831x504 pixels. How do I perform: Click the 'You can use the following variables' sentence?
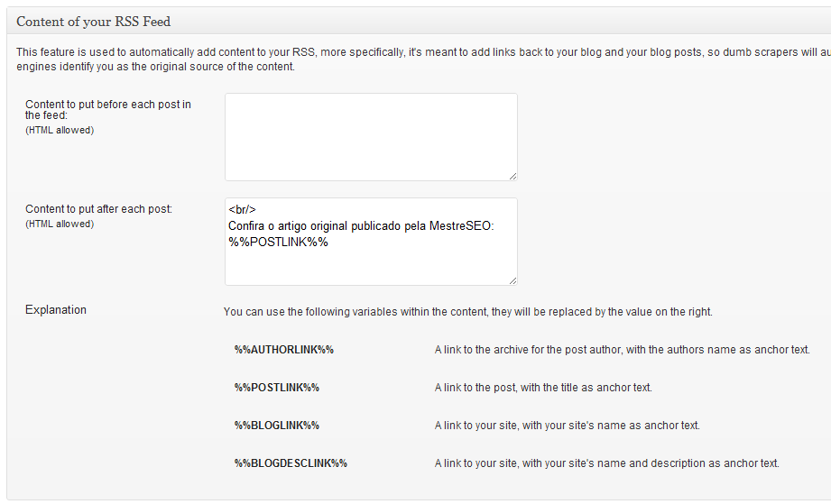[467, 312]
